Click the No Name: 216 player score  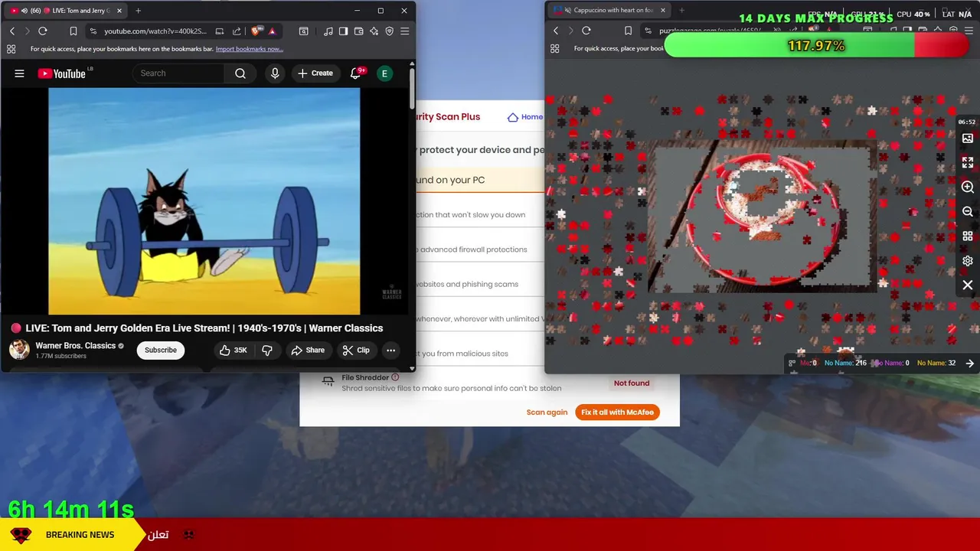point(845,363)
